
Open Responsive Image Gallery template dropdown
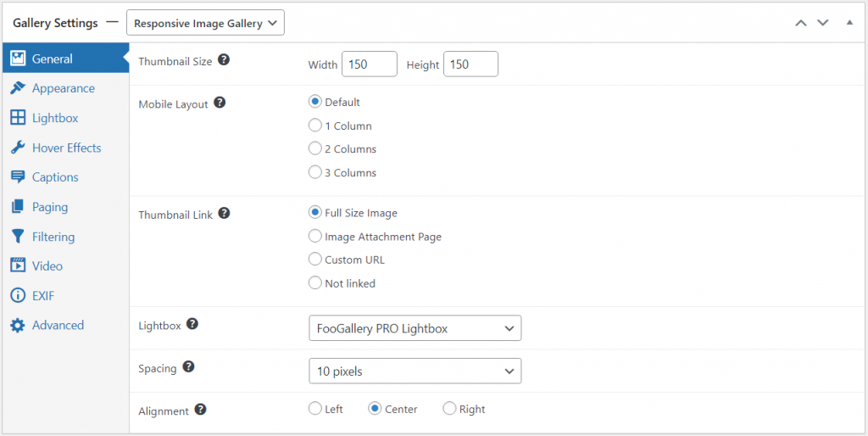(205, 23)
